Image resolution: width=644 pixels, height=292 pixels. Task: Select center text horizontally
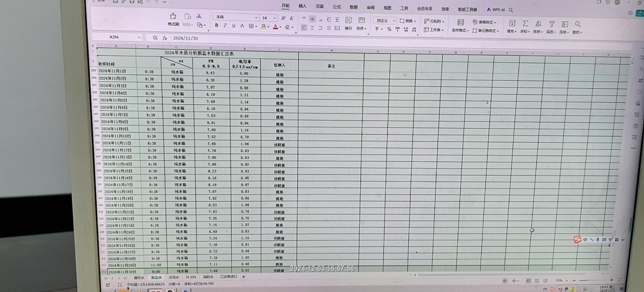coord(312,28)
